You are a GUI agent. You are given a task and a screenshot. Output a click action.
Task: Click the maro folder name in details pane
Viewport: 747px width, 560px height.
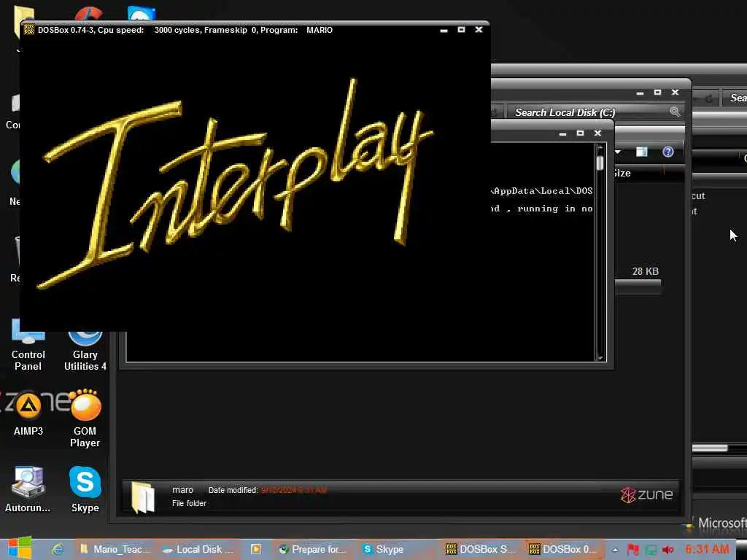[x=182, y=489]
